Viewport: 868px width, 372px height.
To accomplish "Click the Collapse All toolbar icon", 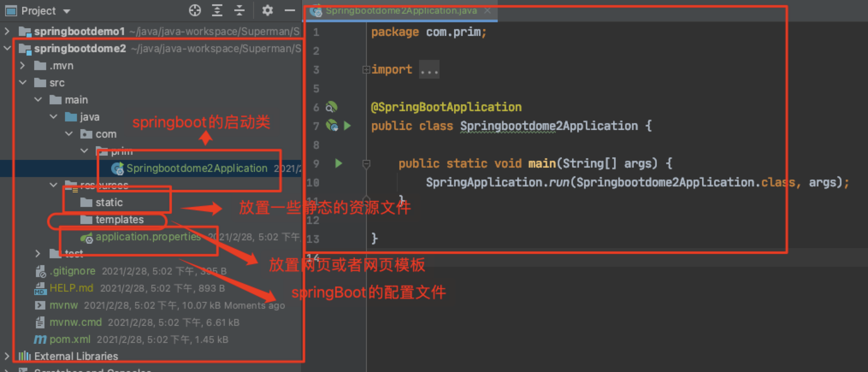I will click(x=239, y=10).
